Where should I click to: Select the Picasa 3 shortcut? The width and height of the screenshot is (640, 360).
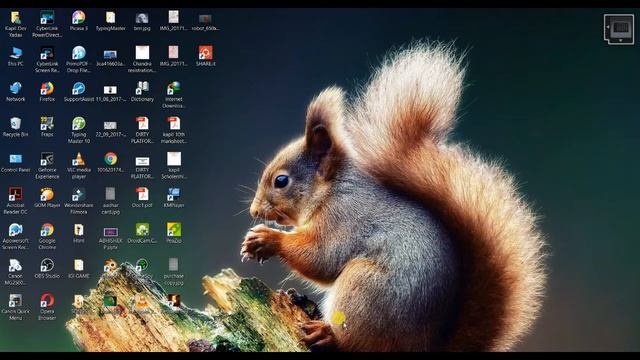[x=79, y=21]
